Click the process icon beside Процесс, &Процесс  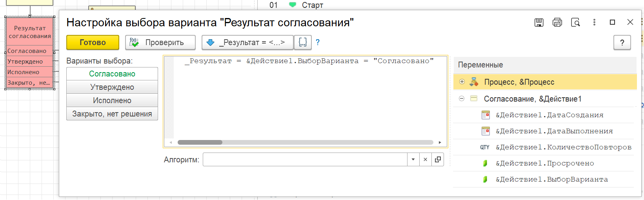(x=474, y=82)
